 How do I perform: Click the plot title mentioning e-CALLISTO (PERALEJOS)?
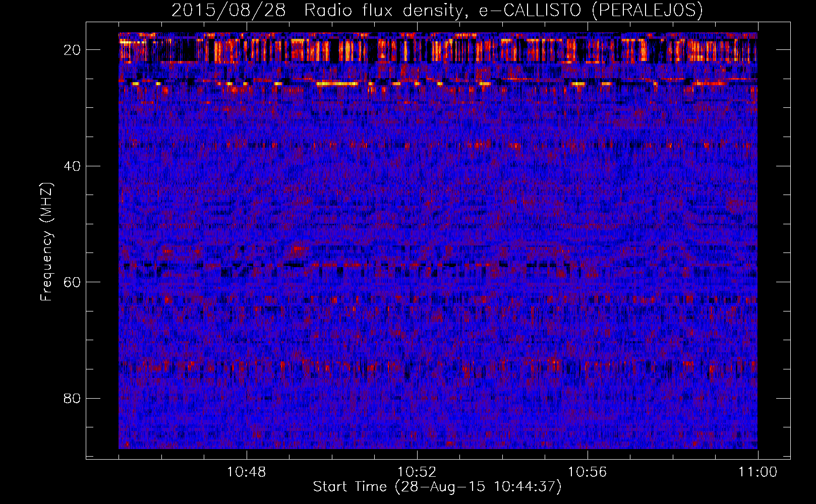(x=437, y=11)
